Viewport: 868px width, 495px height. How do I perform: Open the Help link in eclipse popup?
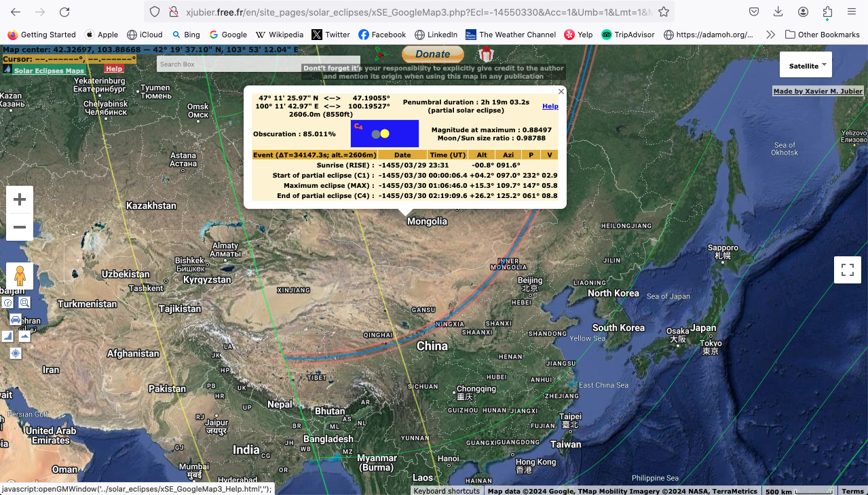(x=550, y=106)
